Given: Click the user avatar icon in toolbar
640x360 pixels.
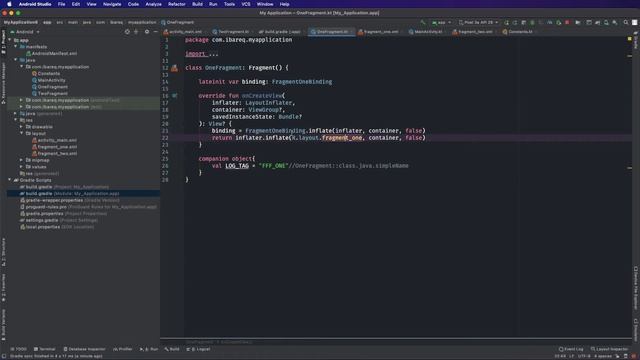Looking at the screenshot, I should (x=635, y=22).
